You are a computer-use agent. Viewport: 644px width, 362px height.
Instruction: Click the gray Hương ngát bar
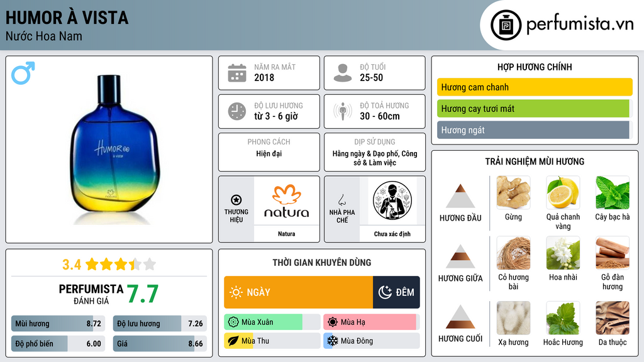(535, 129)
